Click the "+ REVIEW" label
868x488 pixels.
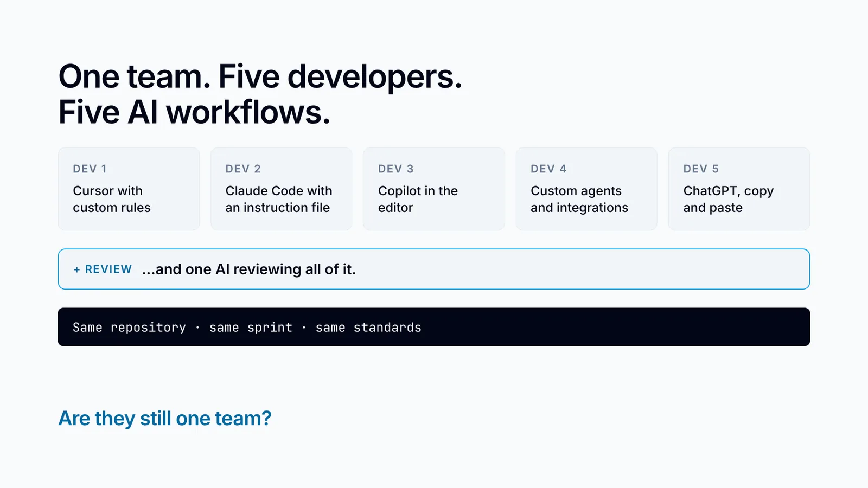(x=103, y=269)
